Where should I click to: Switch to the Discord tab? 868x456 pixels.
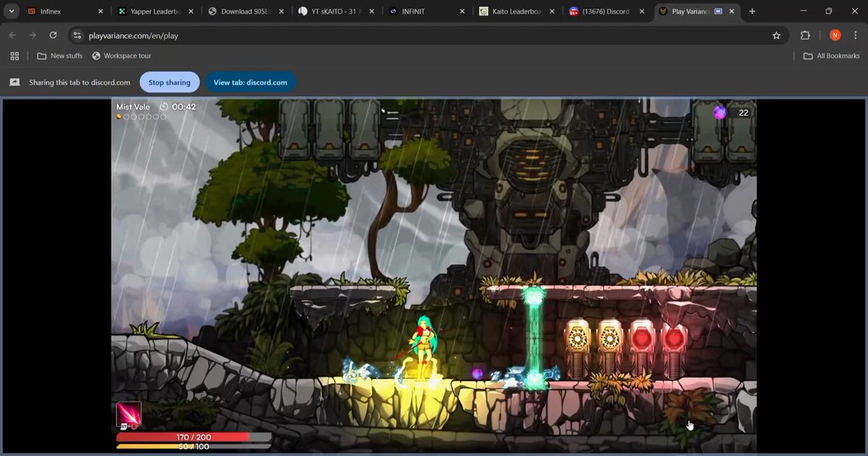607,11
